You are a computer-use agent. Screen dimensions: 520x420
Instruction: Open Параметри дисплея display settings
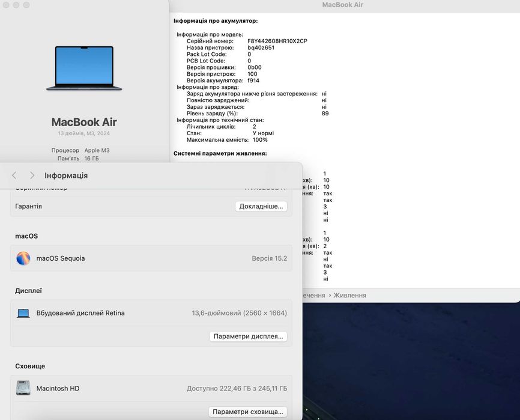[x=248, y=336]
